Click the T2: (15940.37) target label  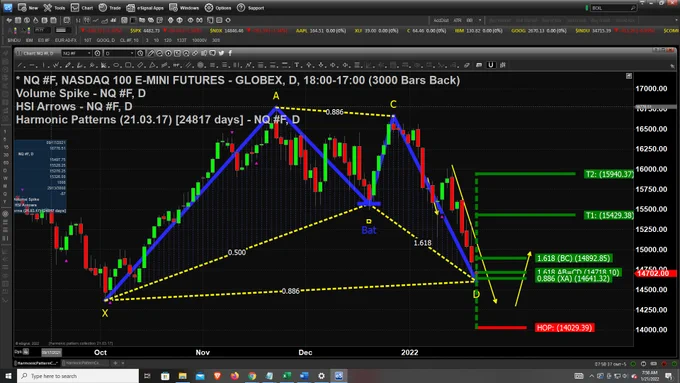[x=609, y=174]
